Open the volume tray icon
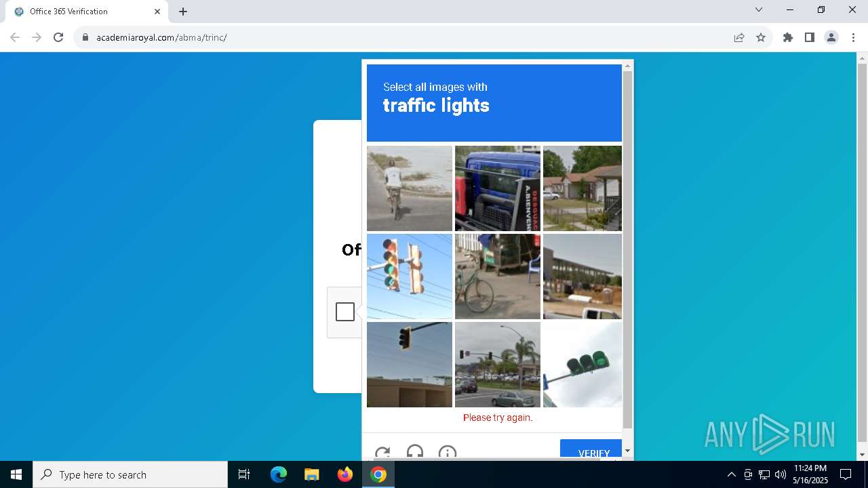Viewport: 868px width, 488px height. pos(781,474)
